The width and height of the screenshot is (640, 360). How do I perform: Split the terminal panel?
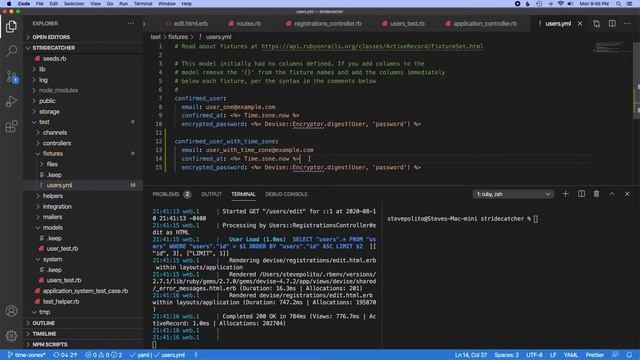pyautogui.click(x=581, y=194)
